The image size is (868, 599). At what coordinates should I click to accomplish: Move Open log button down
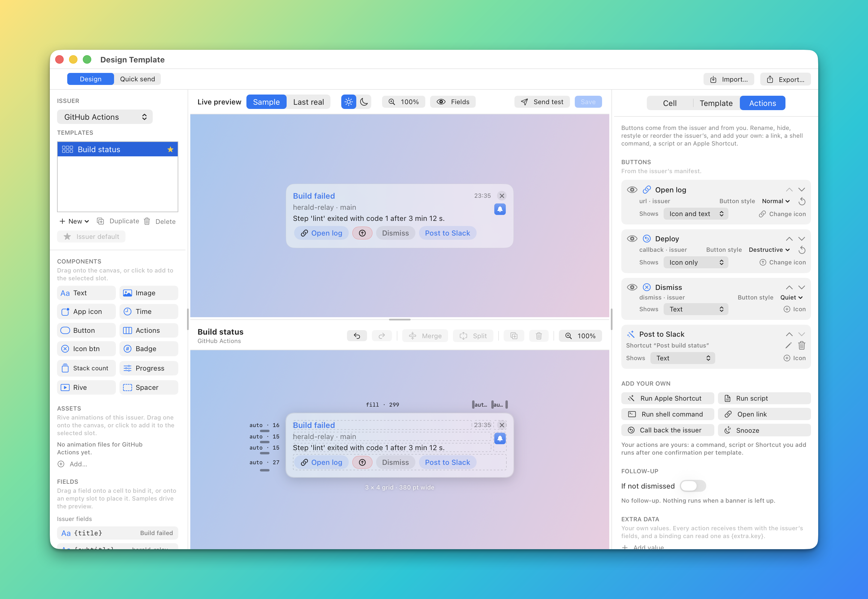pos(802,190)
